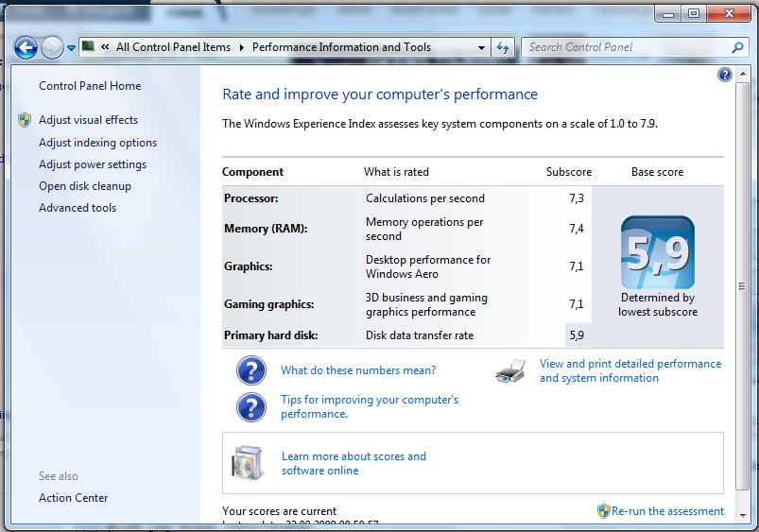759x532 pixels.
Task: Refresh the Control Panel page
Action: [x=503, y=47]
